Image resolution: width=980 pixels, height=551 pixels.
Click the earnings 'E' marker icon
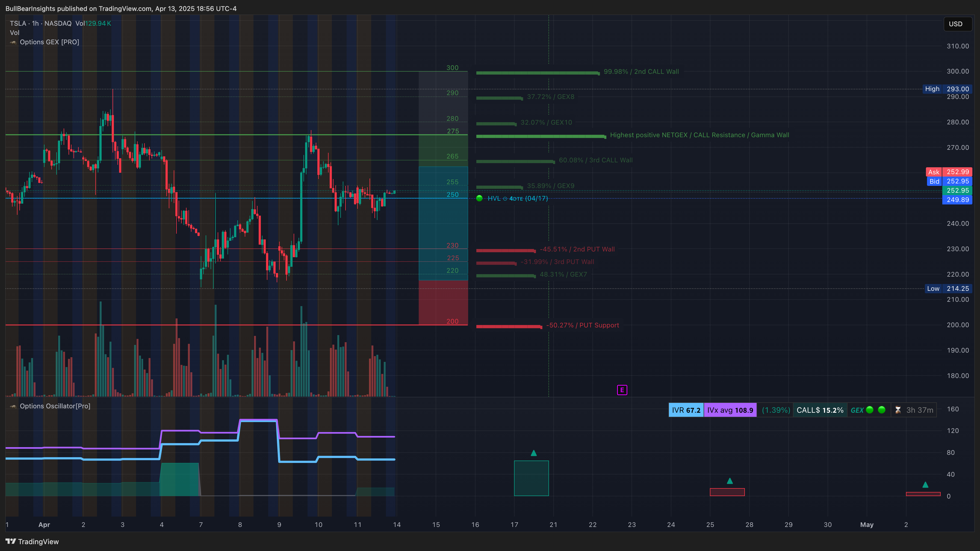coord(622,390)
